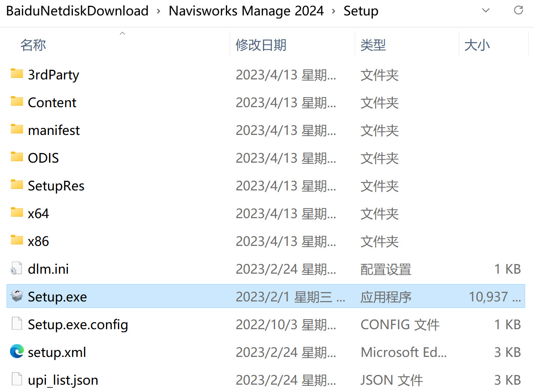Click the Setup.exe installer icon

[17, 296]
